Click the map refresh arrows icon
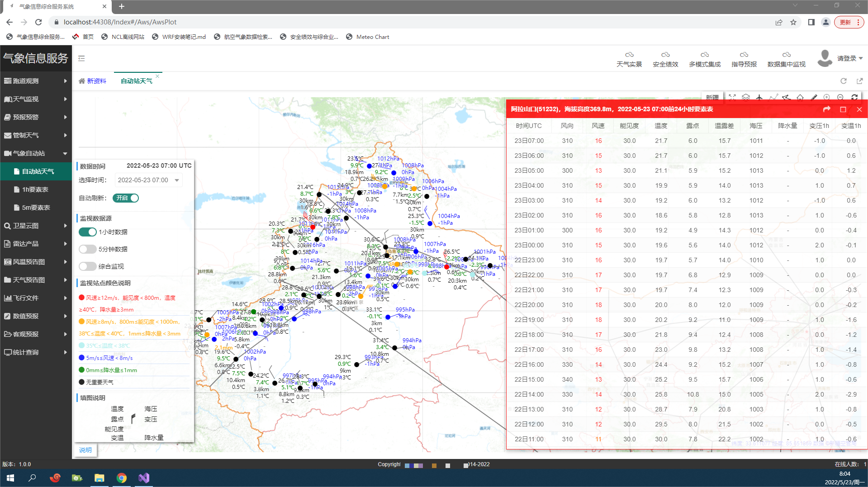The height and width of the screenshot is (487, 868). [x=854, y=97]
